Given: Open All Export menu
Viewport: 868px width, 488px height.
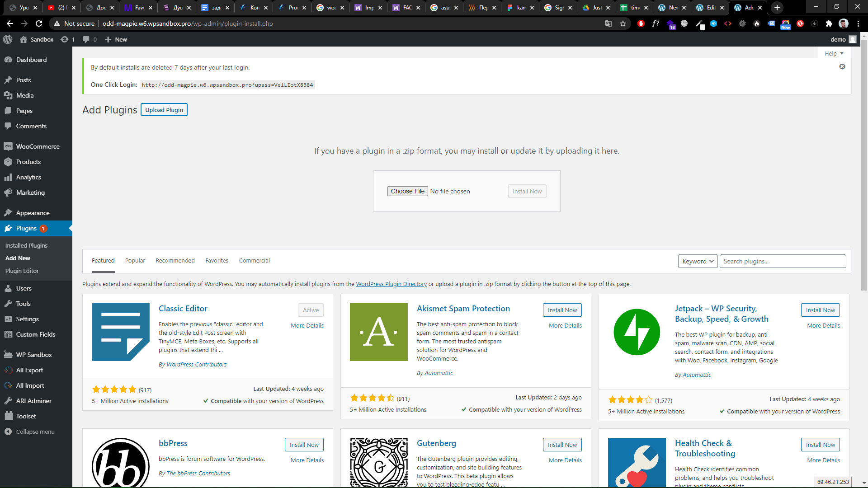Looking at the screenshot, I should (29, 370).
